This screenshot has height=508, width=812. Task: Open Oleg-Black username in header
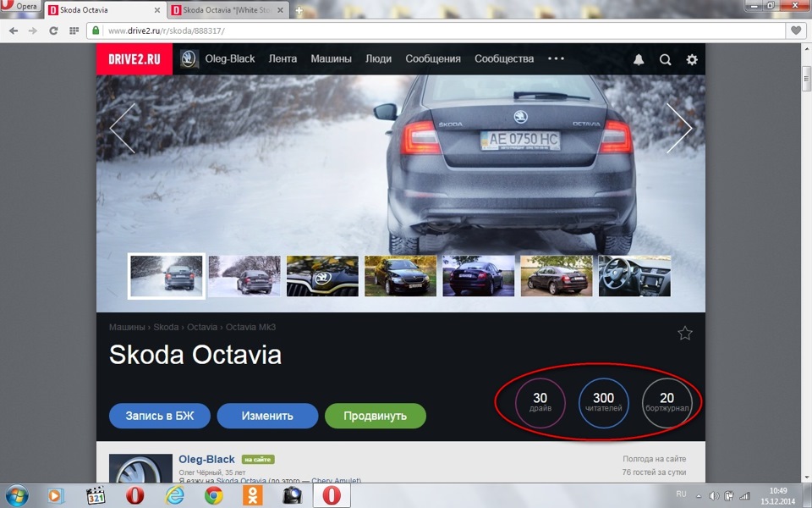pos(230,58)
